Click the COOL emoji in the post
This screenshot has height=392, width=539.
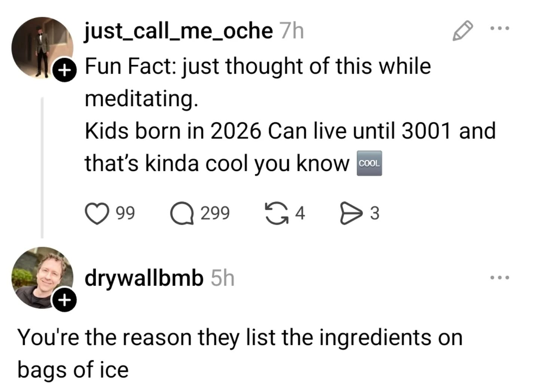click(x=369, y=163)
